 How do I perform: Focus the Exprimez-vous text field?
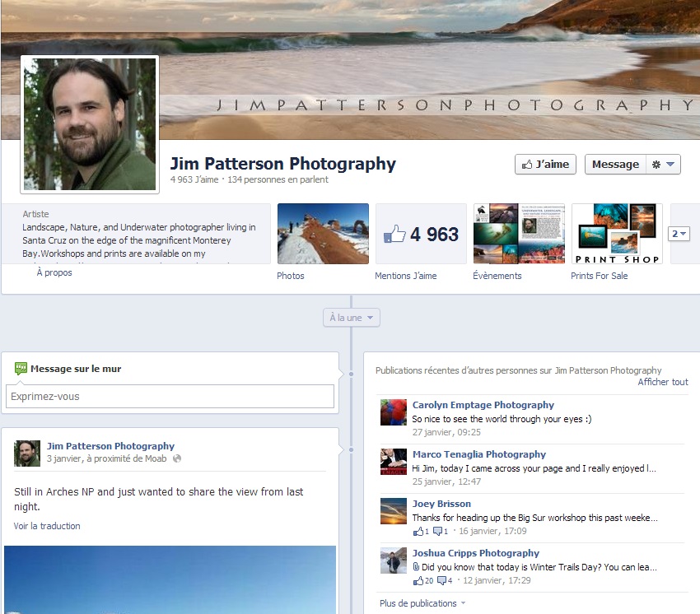click(170, 396)
